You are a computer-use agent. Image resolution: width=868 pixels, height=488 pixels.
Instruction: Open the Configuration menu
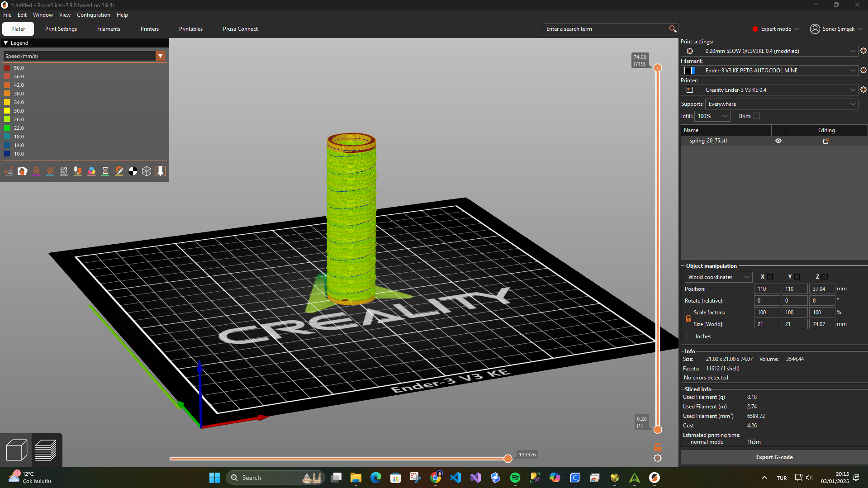[94, 15]
